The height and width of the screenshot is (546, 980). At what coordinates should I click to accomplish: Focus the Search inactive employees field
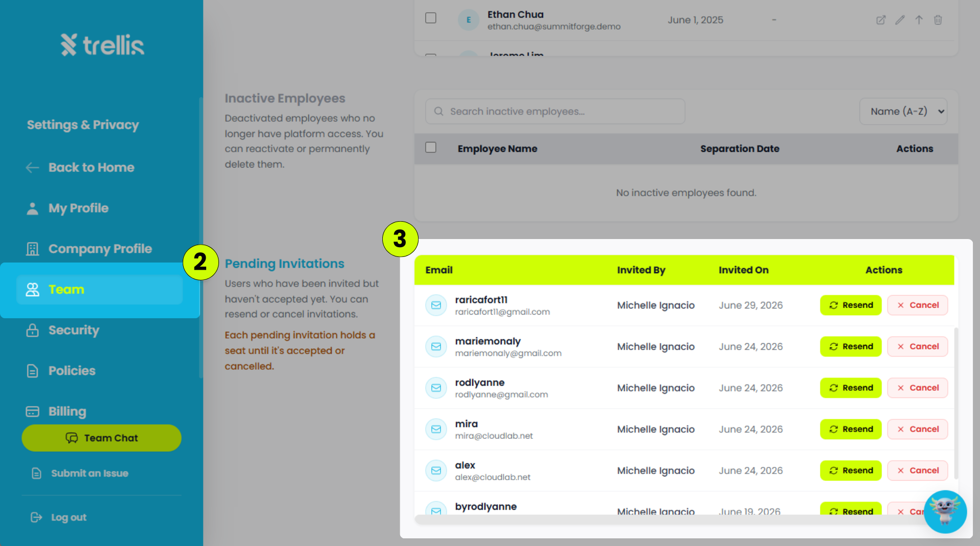pyautogui.click(x=555, y=111)
